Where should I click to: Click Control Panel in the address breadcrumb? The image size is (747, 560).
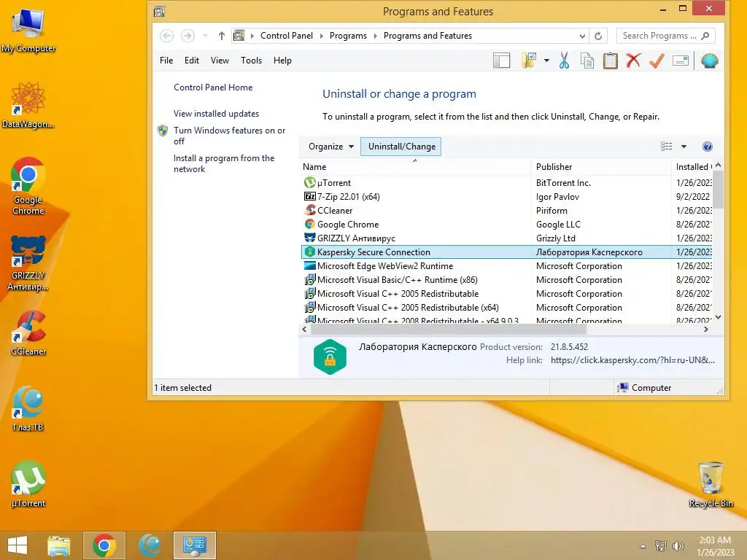pos(286,36)
